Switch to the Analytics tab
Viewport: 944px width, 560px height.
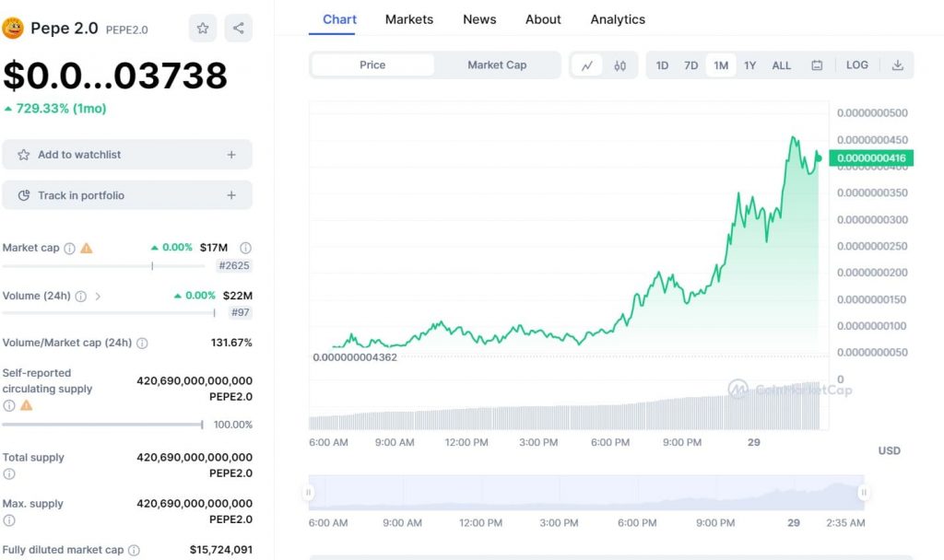click(618, 18)
